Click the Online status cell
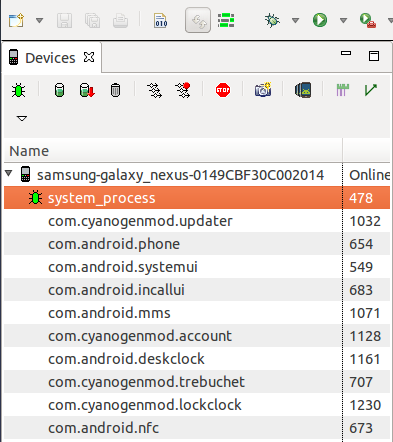Screen dimensions: 393x442 [x=369, y=175]
